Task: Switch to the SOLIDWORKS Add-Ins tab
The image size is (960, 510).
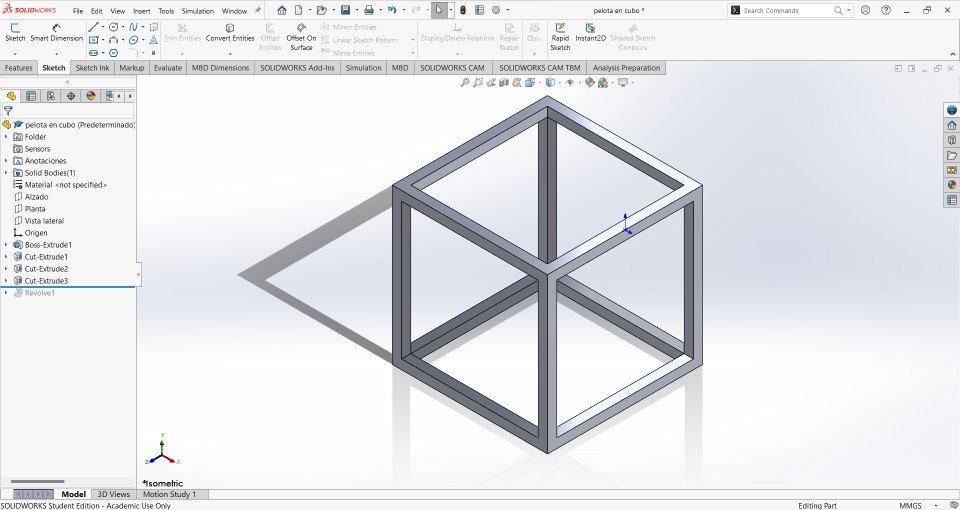Action: tap(297, 68)
